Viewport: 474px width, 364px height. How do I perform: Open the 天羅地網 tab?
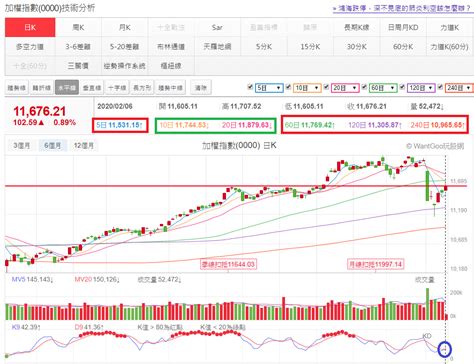coord(217,47)
